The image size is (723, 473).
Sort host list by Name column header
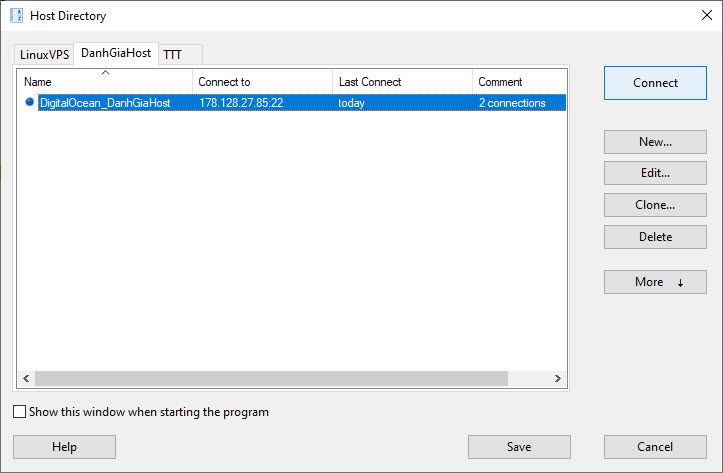(x=105, y=82)
